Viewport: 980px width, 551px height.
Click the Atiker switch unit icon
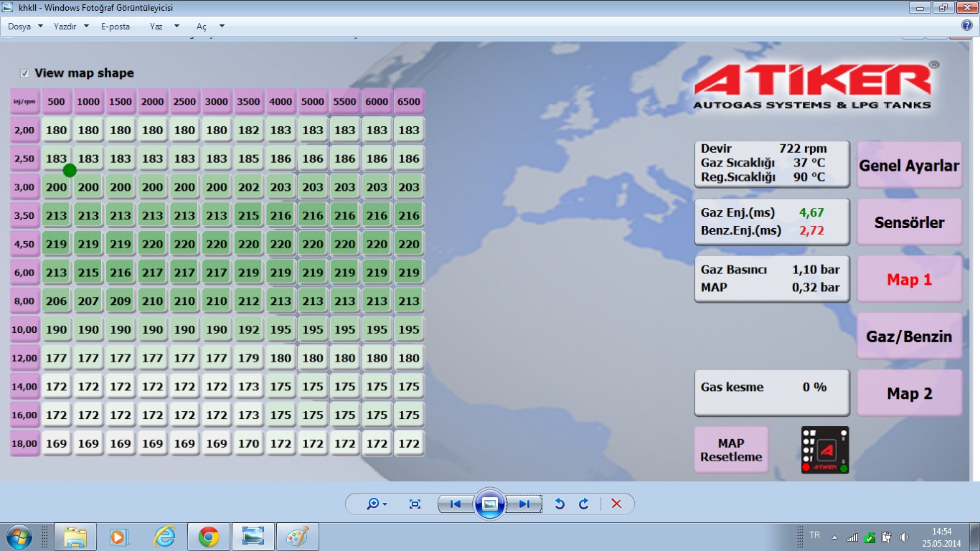click(824, 450)
